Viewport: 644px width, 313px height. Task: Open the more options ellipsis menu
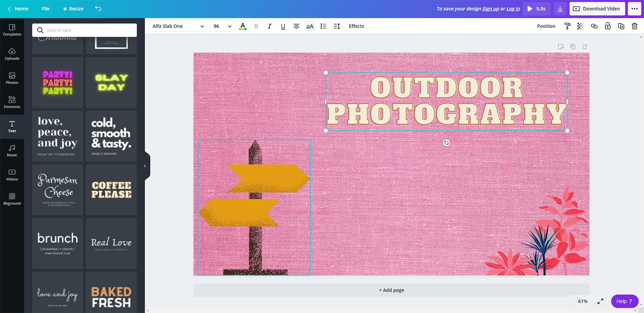click(634, 8)
